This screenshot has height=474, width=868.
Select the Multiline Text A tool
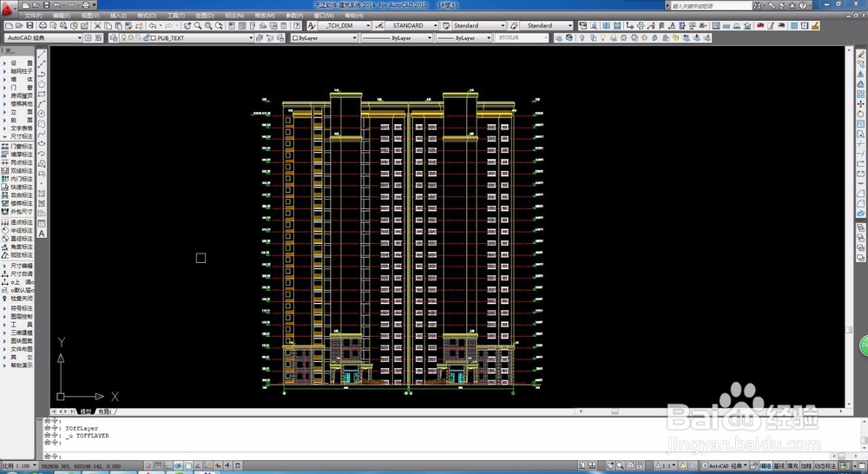pos(42,234)
